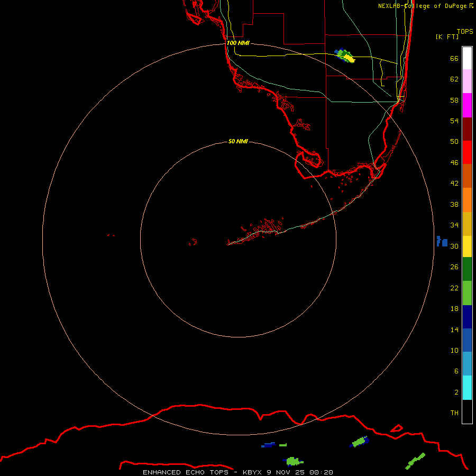Screen dimensions: 476x476
Task: Pick the bright yellow legend swatch
Action: [467, 246]
